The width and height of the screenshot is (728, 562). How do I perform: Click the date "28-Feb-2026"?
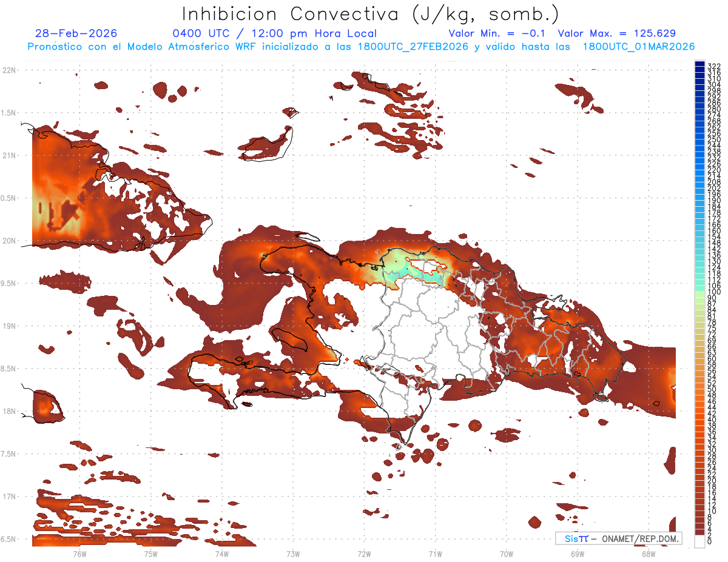76,34
